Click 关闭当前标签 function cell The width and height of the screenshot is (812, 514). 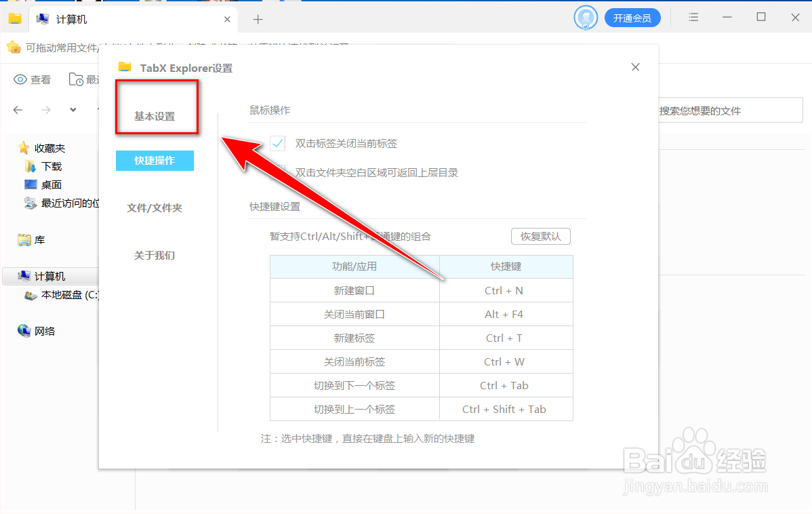(354, 361)
